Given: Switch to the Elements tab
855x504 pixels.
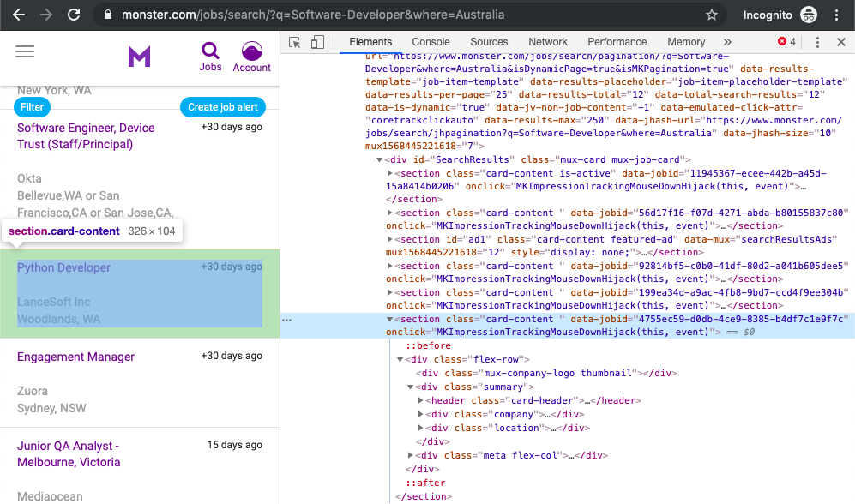Looking at the screenshot, I should pyautogui.click(x=370, y=42).
